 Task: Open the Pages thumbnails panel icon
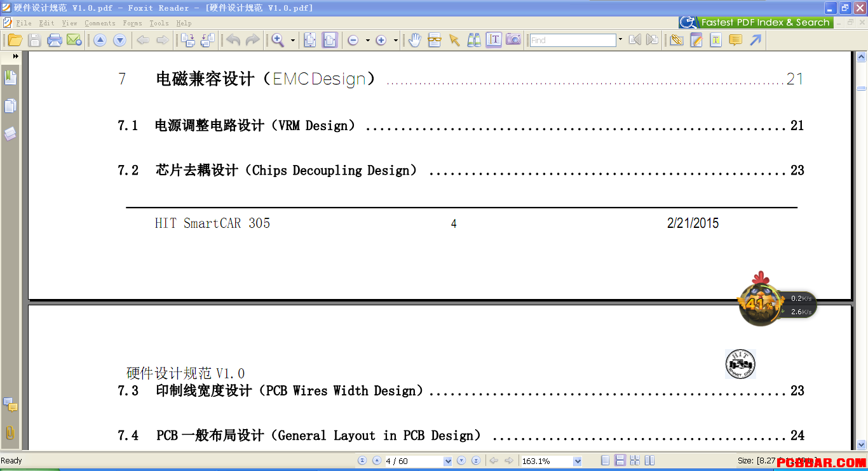click(x=10, y=106)
